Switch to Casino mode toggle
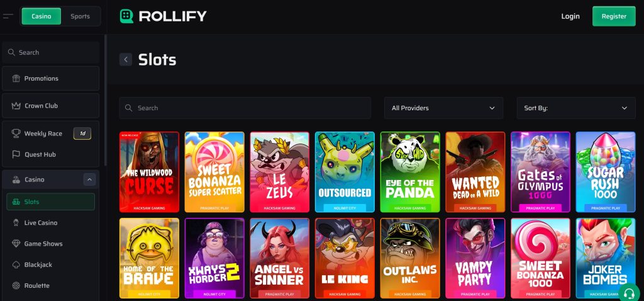644x301 pixels. point(42,16)
